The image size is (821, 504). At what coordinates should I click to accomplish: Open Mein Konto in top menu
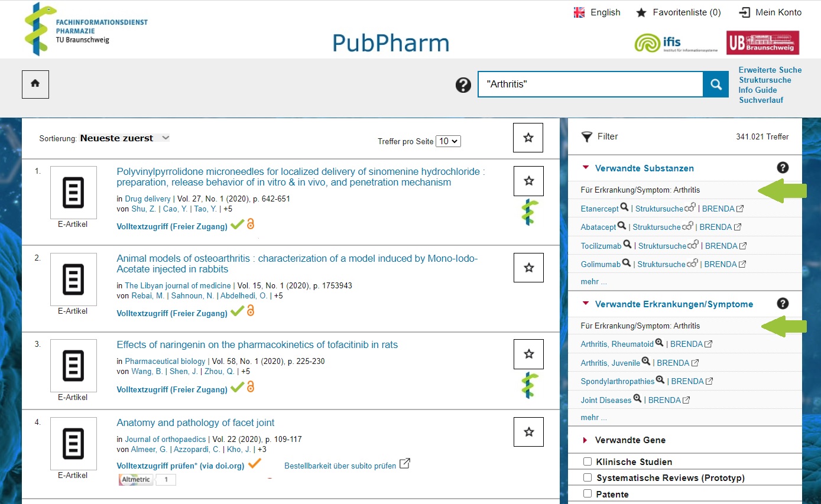770,12
